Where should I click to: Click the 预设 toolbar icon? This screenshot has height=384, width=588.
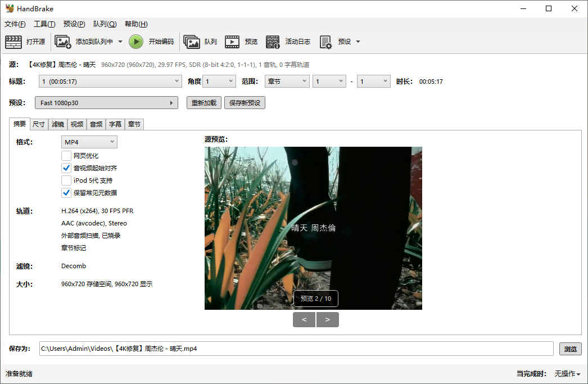click(325, 41)
